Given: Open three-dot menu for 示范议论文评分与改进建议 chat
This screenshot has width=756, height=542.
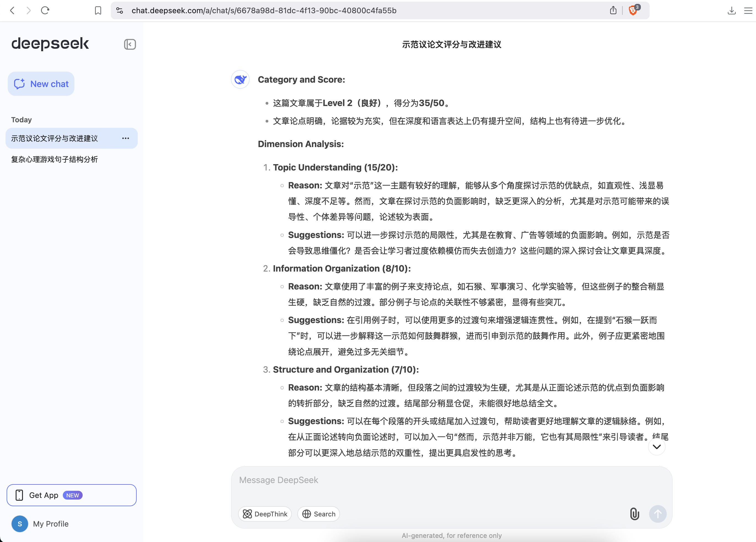Looking at the screenshot, I should click(x=125, y=138).
